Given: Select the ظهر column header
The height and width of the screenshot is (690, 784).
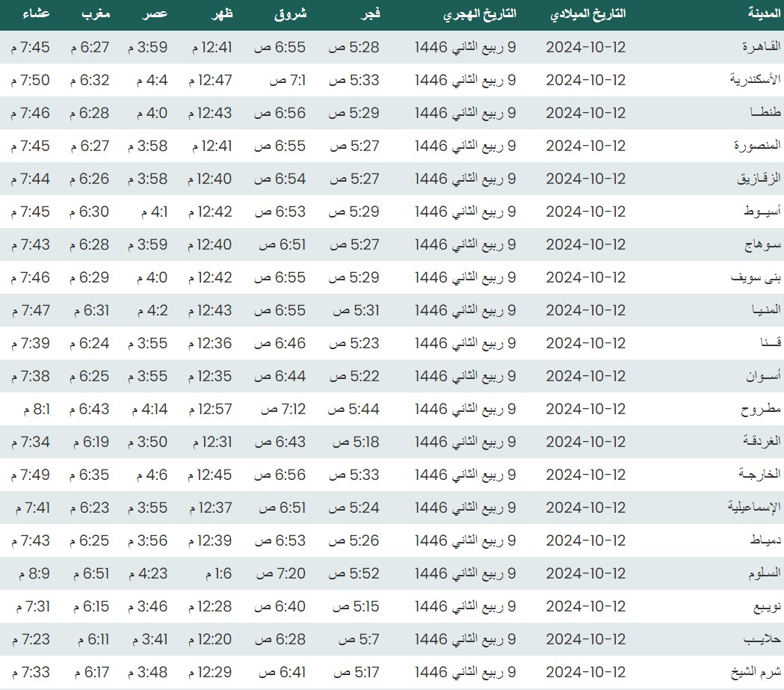Looking at the screenshot, I should pos(221,14).
